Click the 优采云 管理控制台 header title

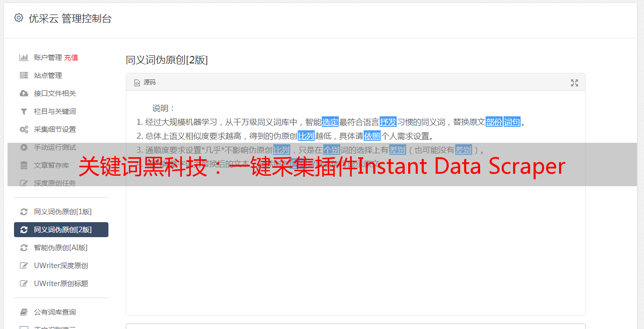coord(70,18)
